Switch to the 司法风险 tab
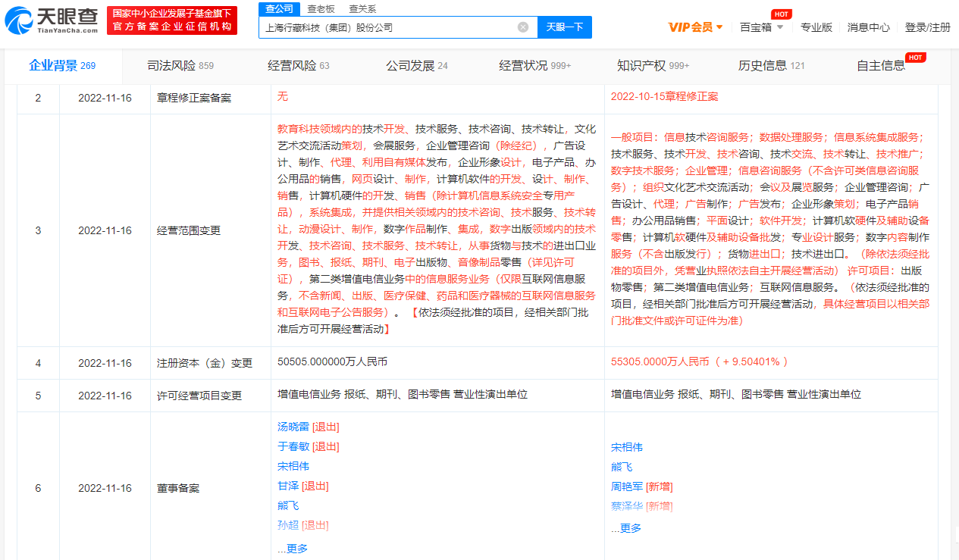Viewport: 959px width, 560px height. coord(180,66)
